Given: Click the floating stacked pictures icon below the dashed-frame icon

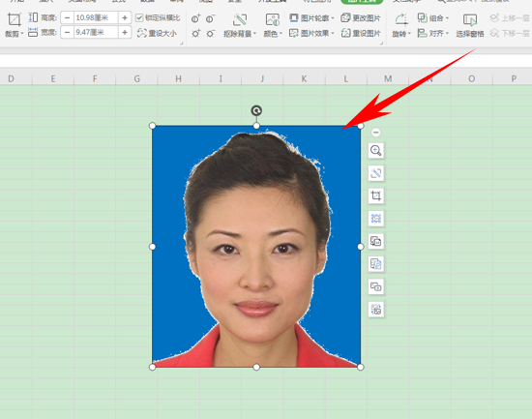Looking at the screenshot, I should (376, 241).
